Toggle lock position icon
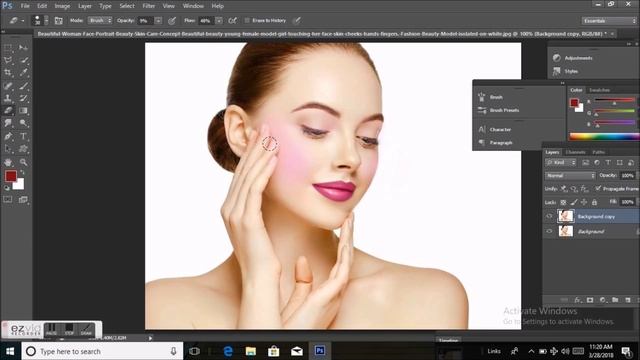This screenshot has height=360, width=640. click(x=584, y=202)
